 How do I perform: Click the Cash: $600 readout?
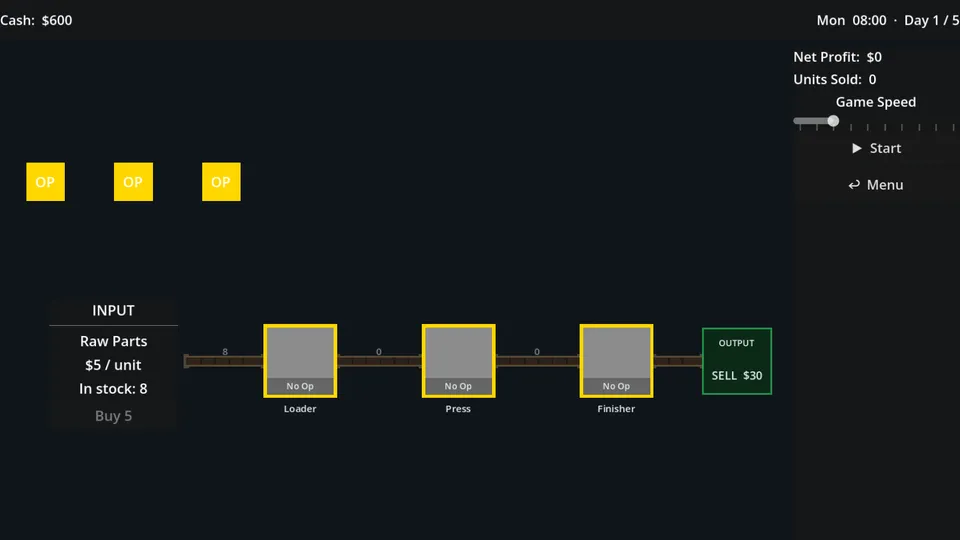coord(36,20)
